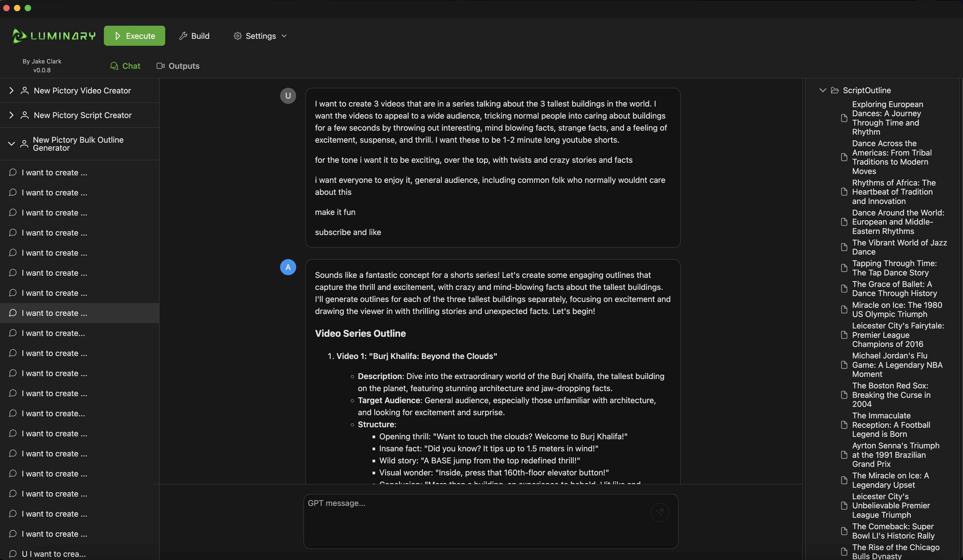Collapse New Pictory Bulk Outline Generator
Viewport: 963px width, 560px height.
12,144
